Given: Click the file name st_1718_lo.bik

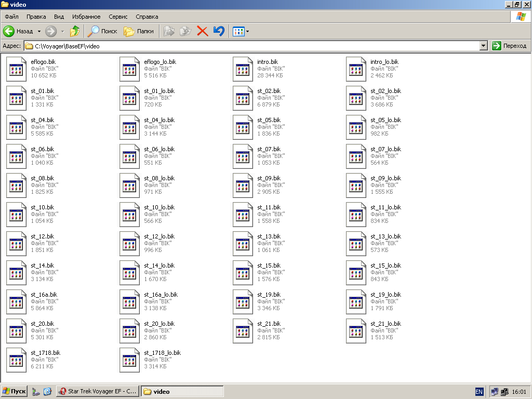Looking at the screenshot, I should click(x=163, y=353).
